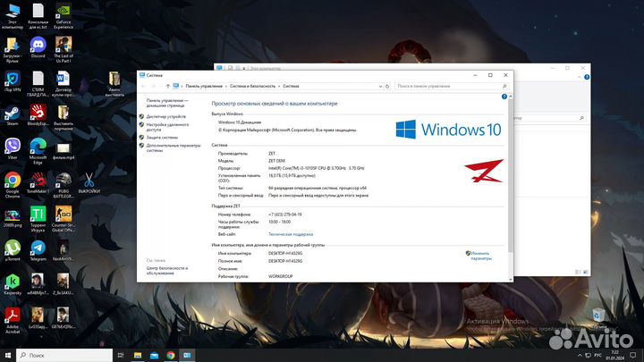644x362 pixels.
Task: Click the Система и безопасность breadcrumb segment
Action: pos(252,86)
